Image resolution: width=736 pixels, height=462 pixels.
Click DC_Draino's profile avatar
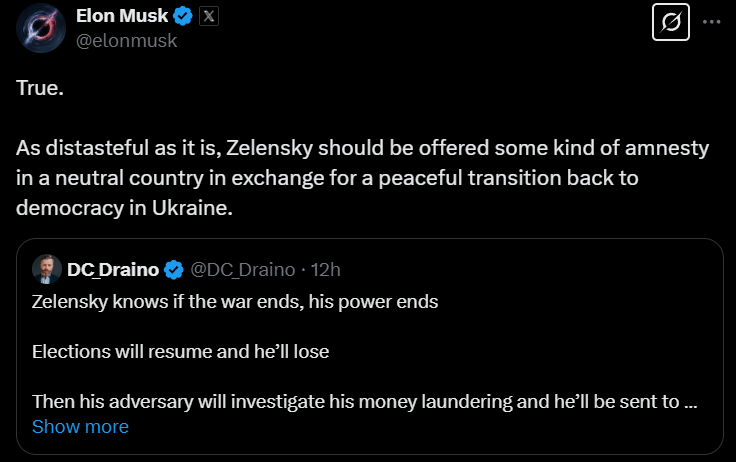(x=47, y=269)
